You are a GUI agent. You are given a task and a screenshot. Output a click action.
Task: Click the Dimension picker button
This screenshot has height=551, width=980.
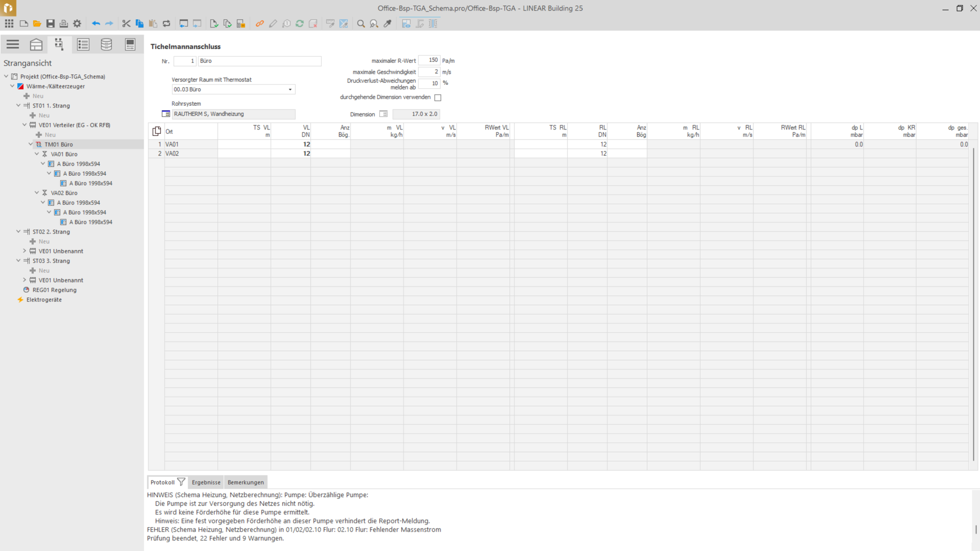pos(383,114)
